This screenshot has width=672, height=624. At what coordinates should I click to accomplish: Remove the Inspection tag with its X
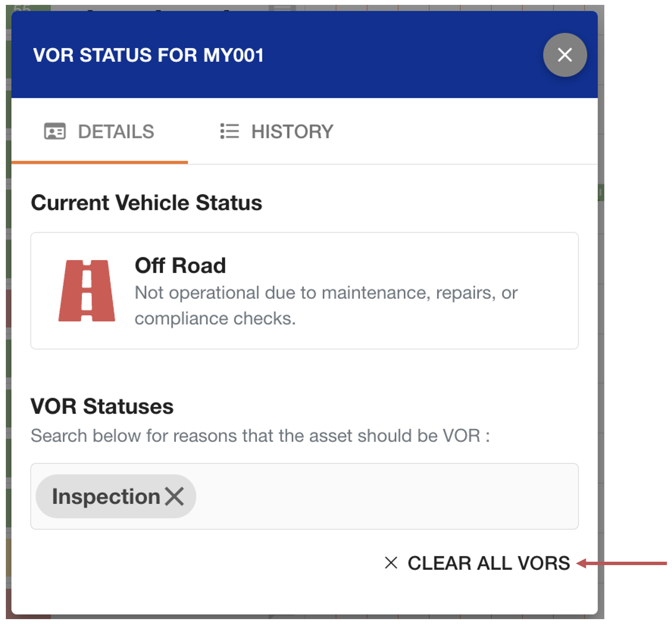pos(174,496)
